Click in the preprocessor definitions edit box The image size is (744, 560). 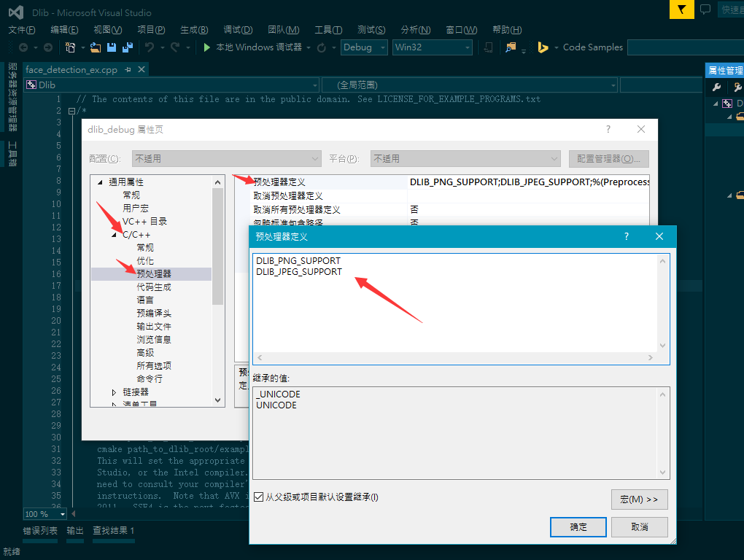point(457,303)
